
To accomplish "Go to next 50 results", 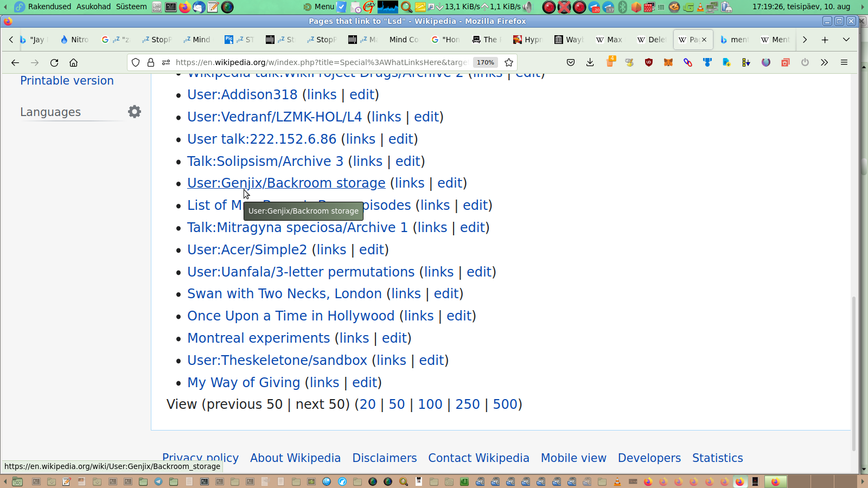I will point(321,404).
